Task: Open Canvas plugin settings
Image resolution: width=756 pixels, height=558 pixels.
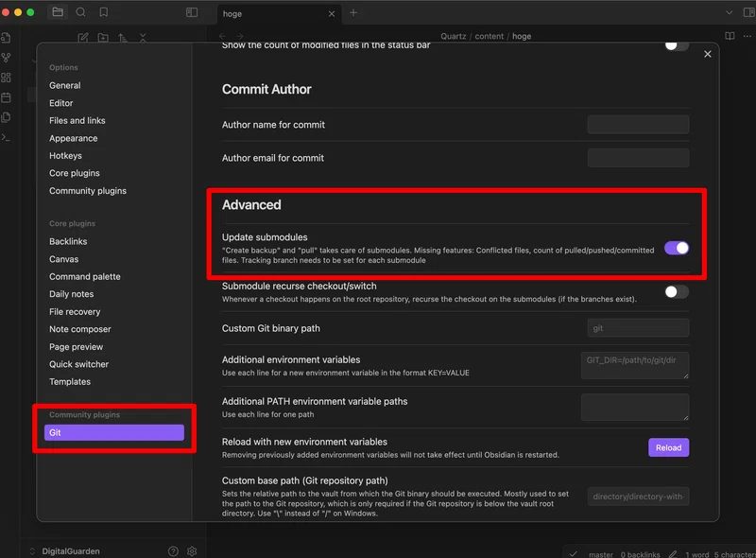Action: click(x=63, y=259)
